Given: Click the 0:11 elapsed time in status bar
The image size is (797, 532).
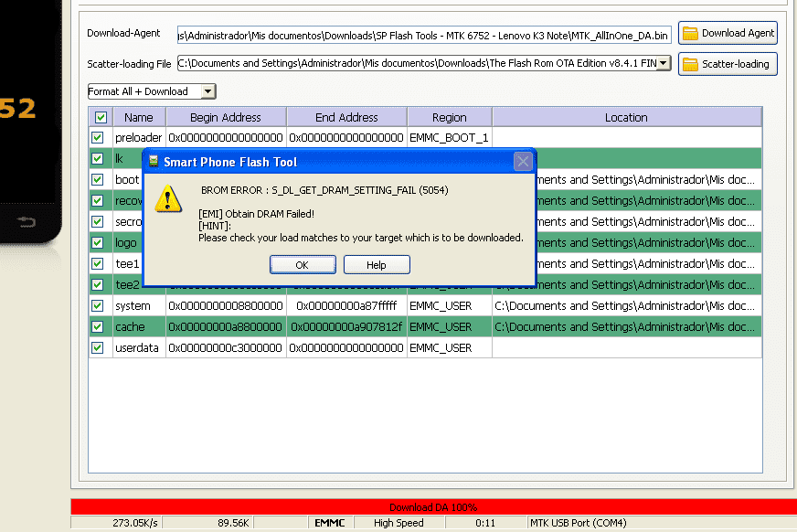Looking at the screenshot, I should 485,523.
